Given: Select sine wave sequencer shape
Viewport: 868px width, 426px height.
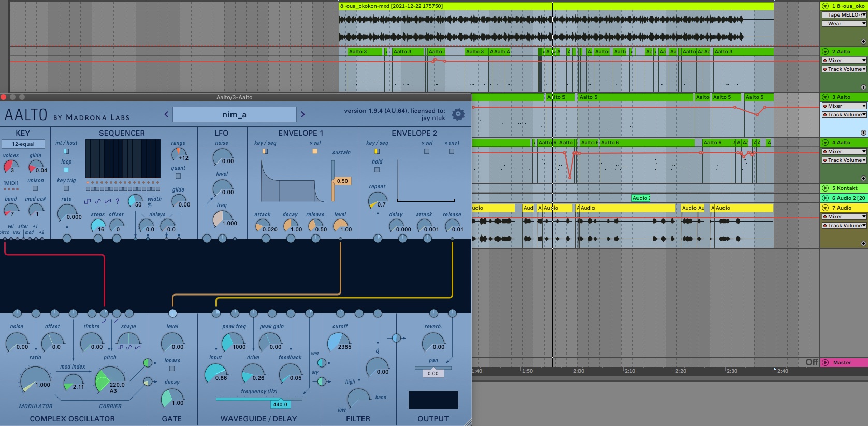Looking at the screenshot, I should (x=97, y=201).
